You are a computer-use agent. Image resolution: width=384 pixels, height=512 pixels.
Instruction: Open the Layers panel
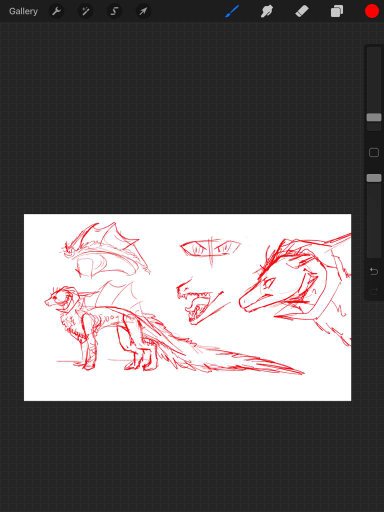click(337, 11)
